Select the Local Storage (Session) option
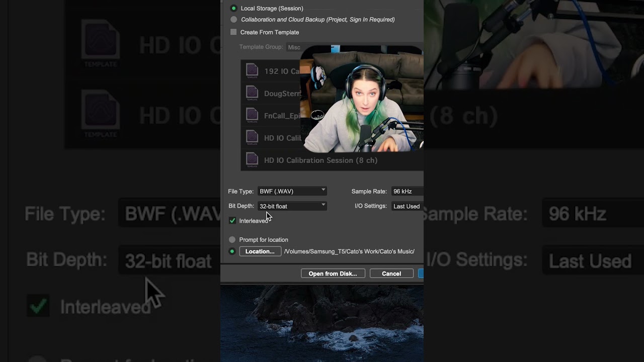Viewport: 644px width, 362px height. [233, 9]
